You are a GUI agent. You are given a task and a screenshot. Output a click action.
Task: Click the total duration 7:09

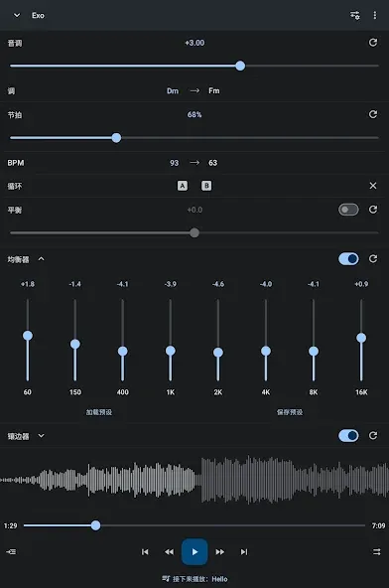click(378, 525)
